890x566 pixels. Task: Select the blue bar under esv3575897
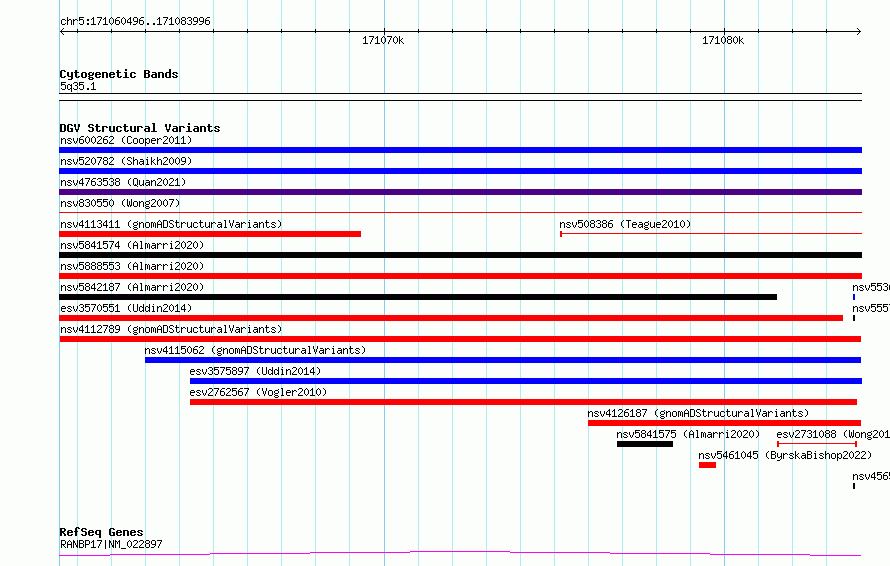(x=526, y=381)
